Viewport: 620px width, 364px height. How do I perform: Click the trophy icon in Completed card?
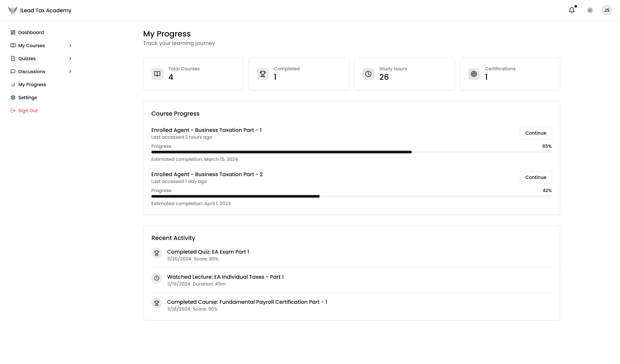pos(263,74)
